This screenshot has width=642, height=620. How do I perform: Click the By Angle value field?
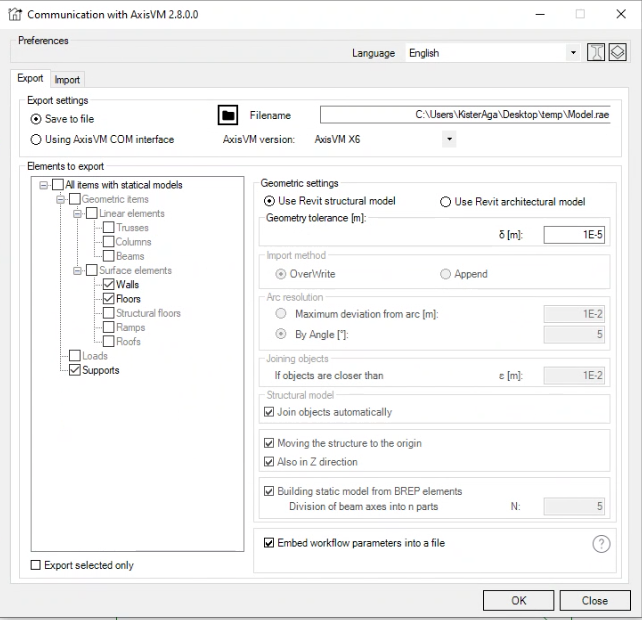point(574,334)
